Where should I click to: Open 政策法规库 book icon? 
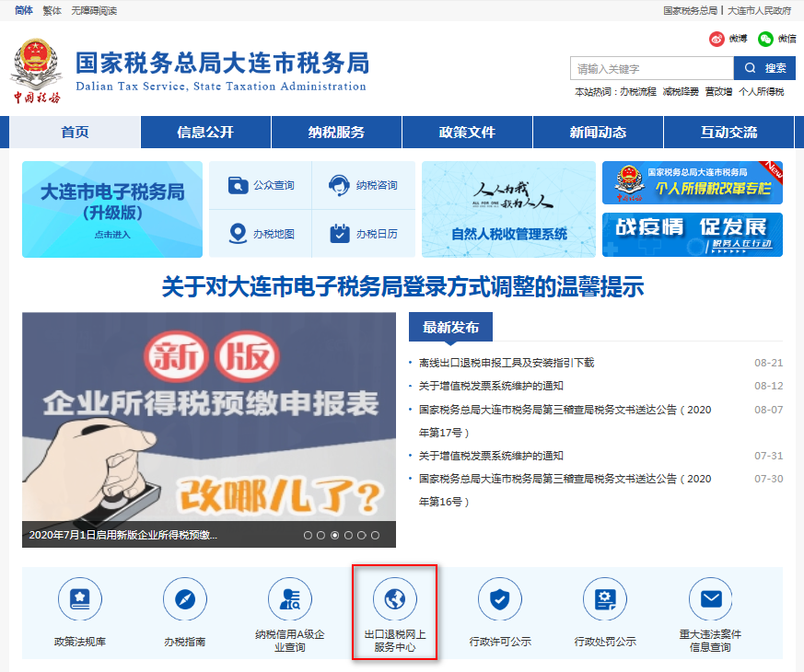80,598
